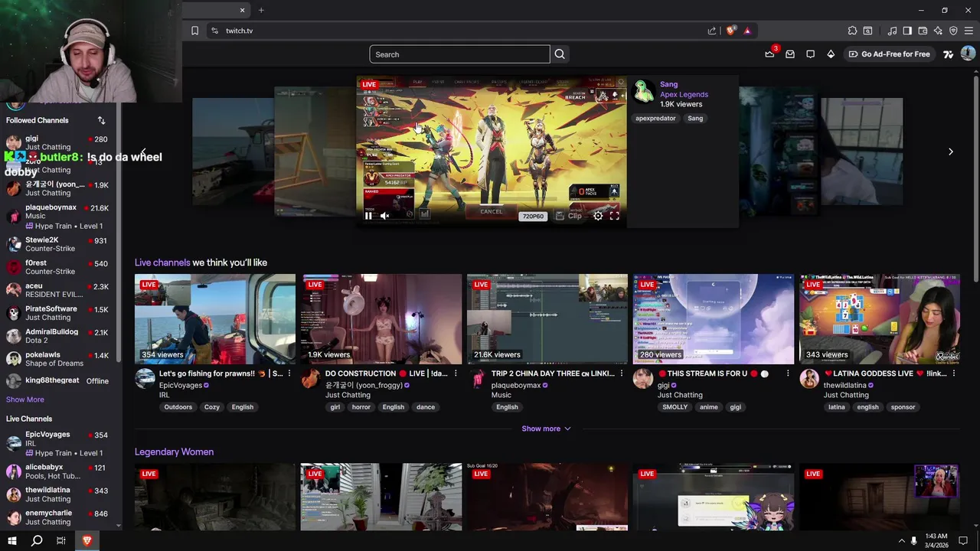This screenshot has height=551, width=980.
Task: Open the Apex Legends category link
Action: [x=684, y=94]
